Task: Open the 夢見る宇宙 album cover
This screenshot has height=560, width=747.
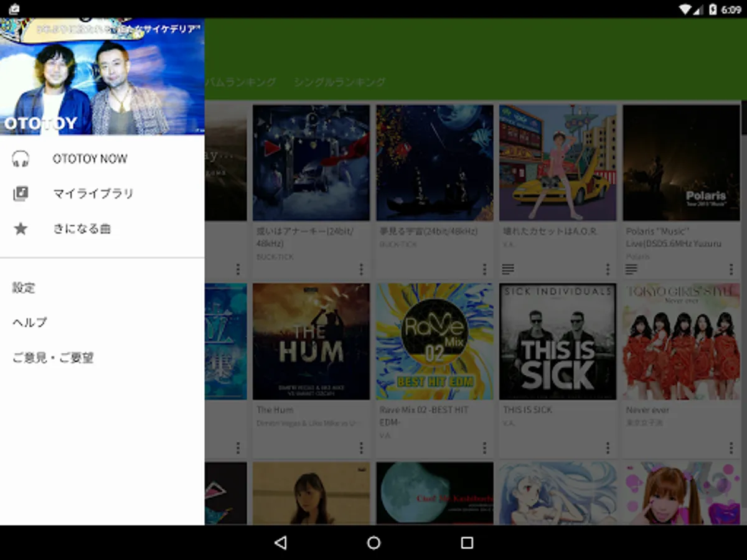Action: (435, 162)
